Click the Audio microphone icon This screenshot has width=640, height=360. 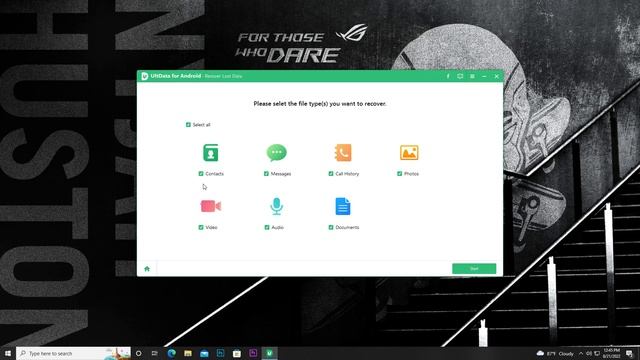pos(276,206)
